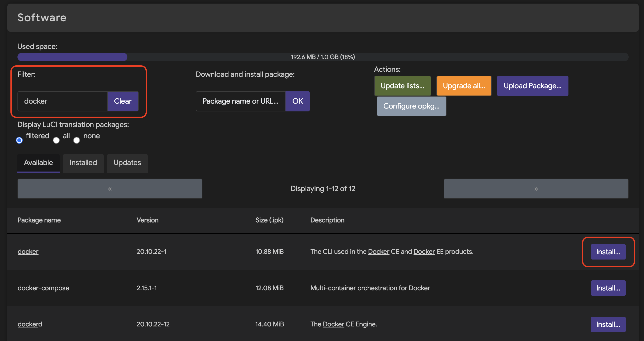This screenshot has width=644, height=341.
Task: Switch to the Available tab
Action: 38,163
